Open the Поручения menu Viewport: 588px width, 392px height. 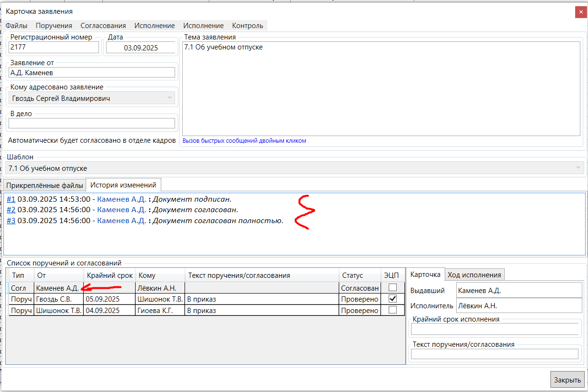[x=54, y=26]
